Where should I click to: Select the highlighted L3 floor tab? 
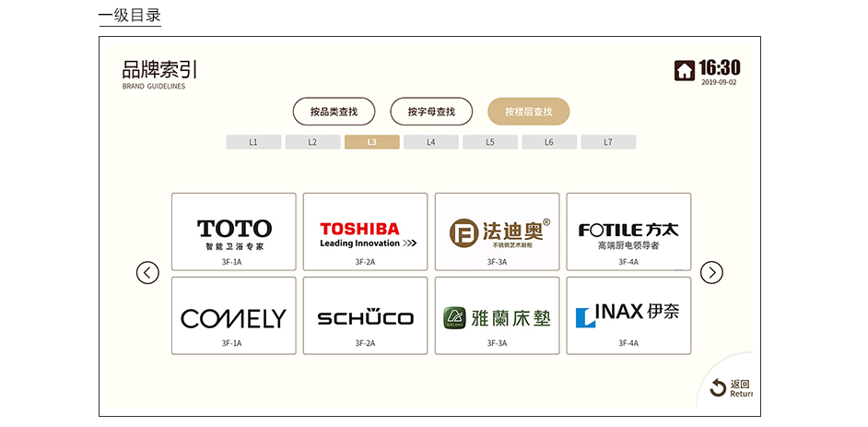(371, 142)
